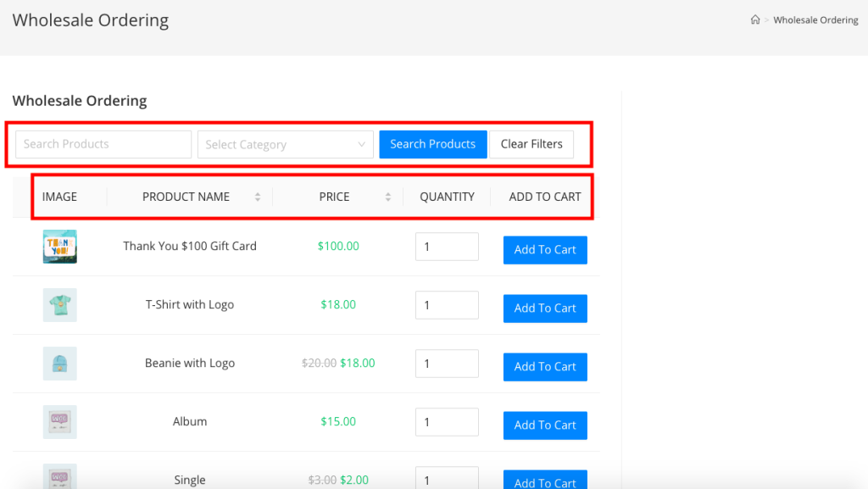Screen dimensions: 868x489
Task: Click the home icon in breadcrumb
Action: (754, 20)
